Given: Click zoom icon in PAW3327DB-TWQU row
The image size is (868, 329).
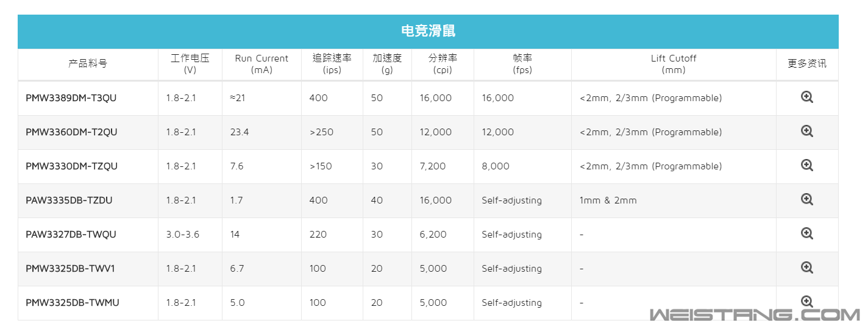Looking at the screenshot, I should (807, 233).
